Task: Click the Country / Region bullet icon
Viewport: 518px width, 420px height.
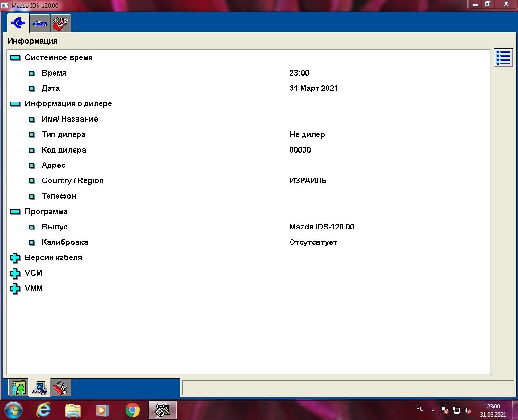Action: 32,181
